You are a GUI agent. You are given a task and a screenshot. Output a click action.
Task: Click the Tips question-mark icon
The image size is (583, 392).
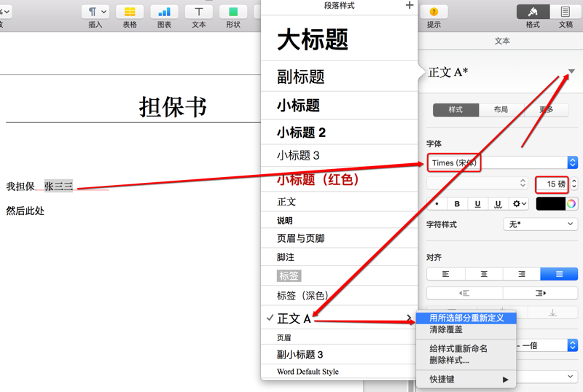(x=434, y=12)
